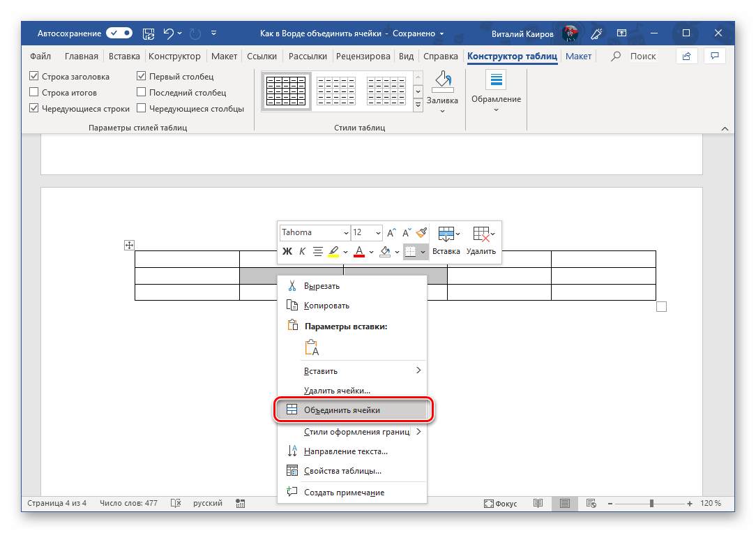
Task: Click the Удалить table delete icon
Action: click(x=481, y=241)
